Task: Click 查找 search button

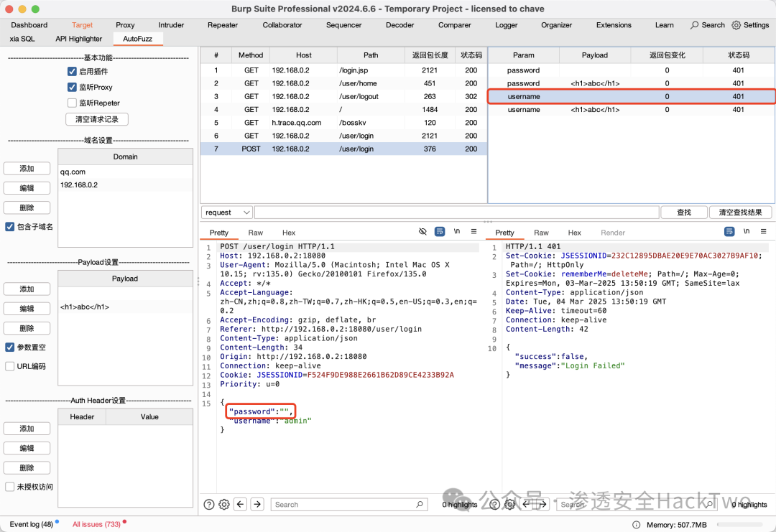Action: pyautogui.click(x=684, y=212)
